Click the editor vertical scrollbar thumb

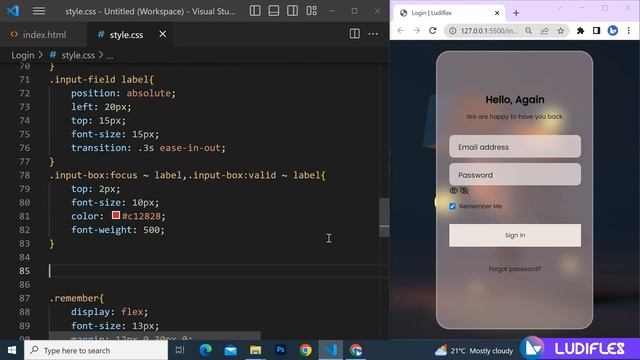point(384,218)
